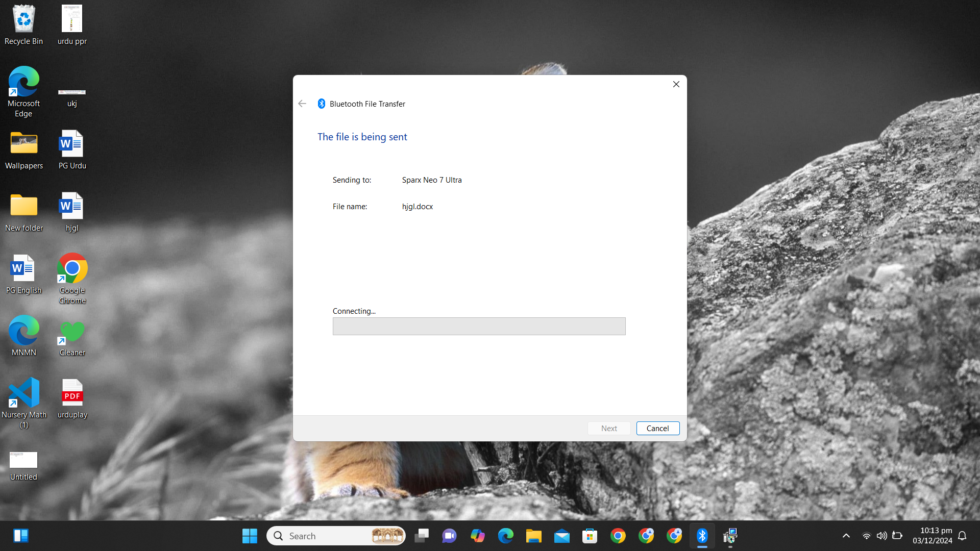Screen dimensions: 980x551
Task: Open the notification bell
Action: click(x=962, y=536)
